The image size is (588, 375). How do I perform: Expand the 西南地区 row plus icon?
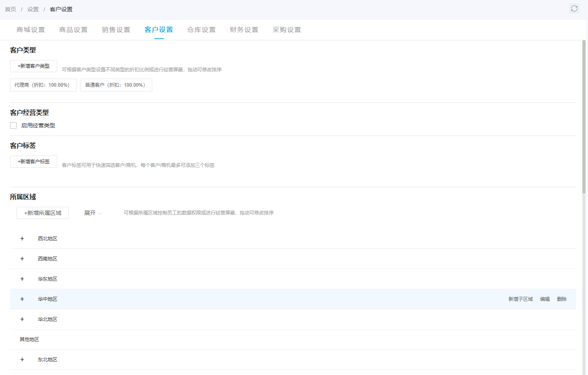pos(22,259)
